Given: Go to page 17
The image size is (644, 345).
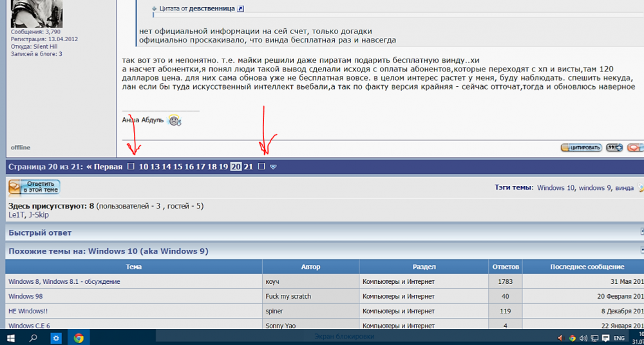Looking at the screenshot, I should pos(200,167).
